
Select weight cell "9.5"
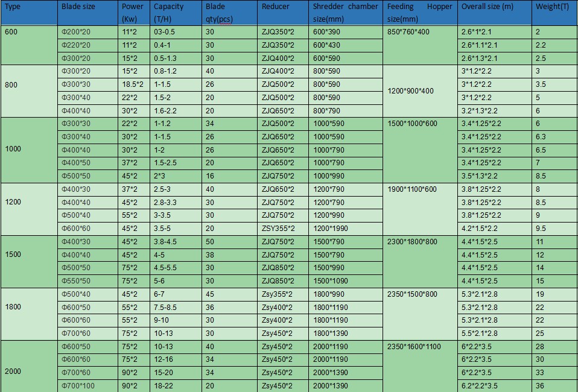(x=555, y=229)
